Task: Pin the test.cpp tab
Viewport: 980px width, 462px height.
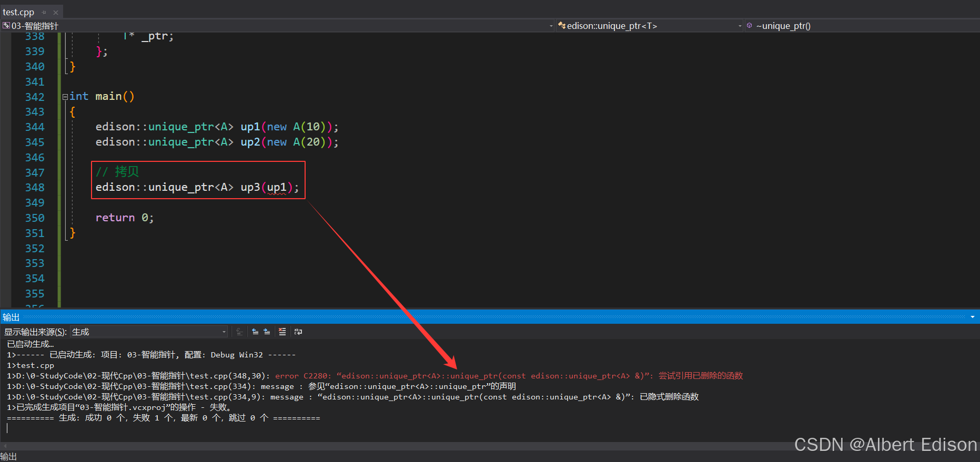Action: [x=44, y=12]
